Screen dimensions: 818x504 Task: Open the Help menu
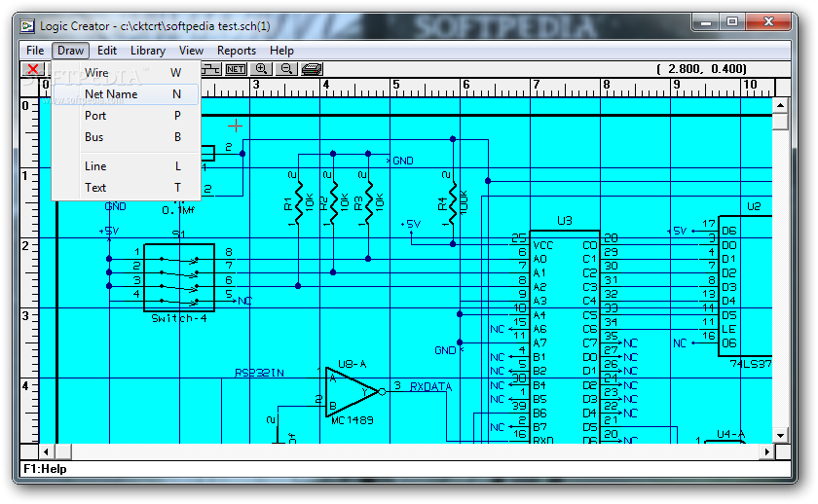(x=281, y=51)
